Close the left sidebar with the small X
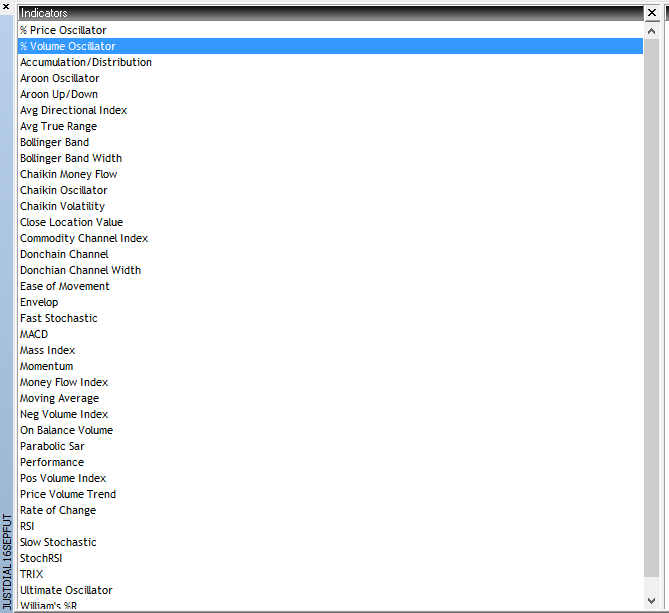 [6, 6]
